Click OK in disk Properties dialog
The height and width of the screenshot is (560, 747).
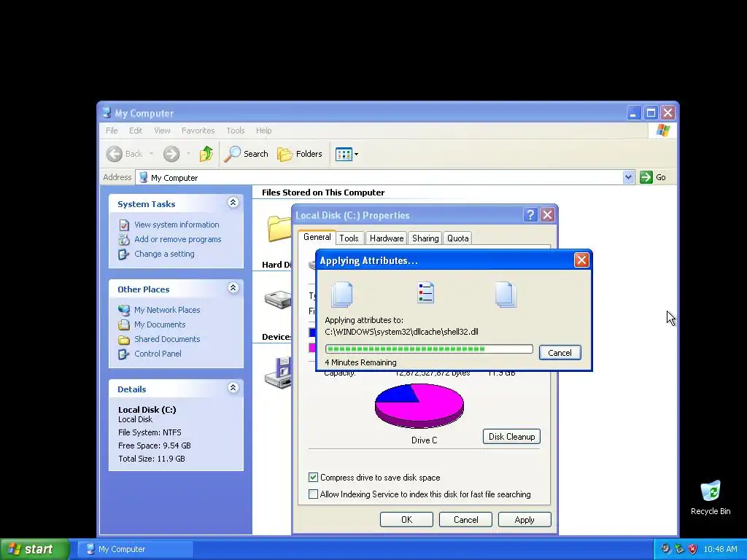(406, 519)
